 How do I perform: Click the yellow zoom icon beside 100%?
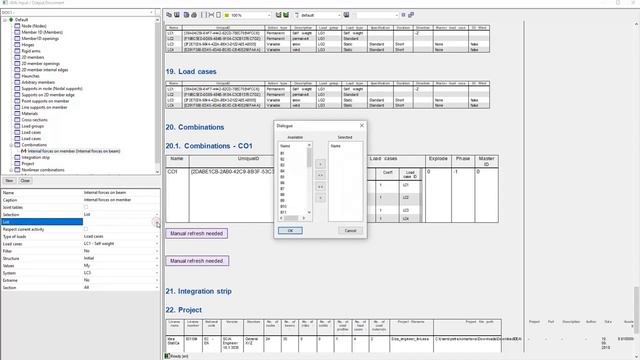[x=227, y=15]
